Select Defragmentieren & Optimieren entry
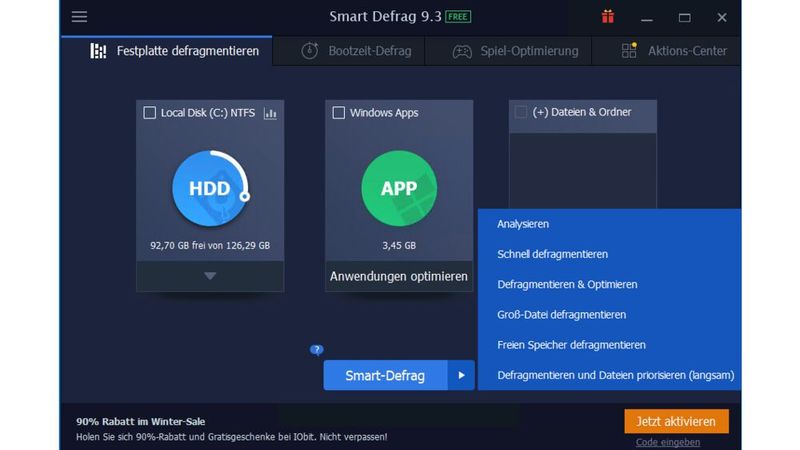Image resolution: width=800 pixels, height=450 pixels. 609,284
